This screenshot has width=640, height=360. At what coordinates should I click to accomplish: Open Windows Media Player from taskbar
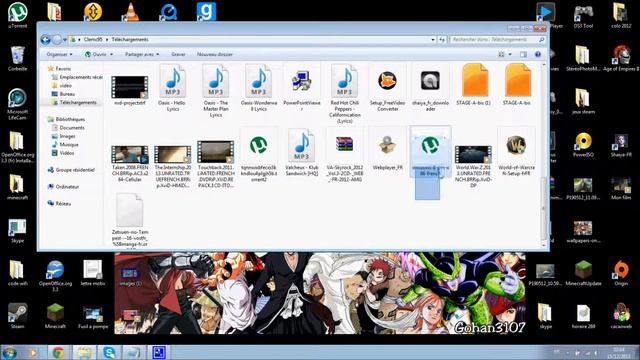tap(33, 352)
